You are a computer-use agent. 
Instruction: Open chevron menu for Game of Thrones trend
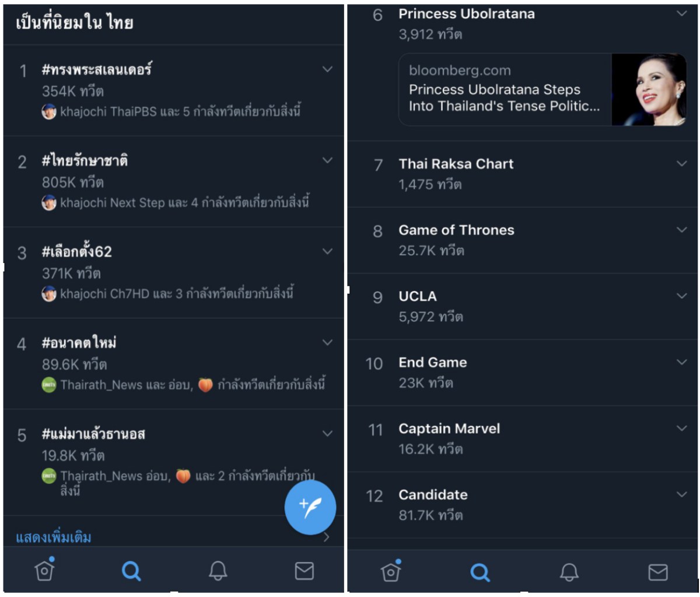(x=681, y=230)
